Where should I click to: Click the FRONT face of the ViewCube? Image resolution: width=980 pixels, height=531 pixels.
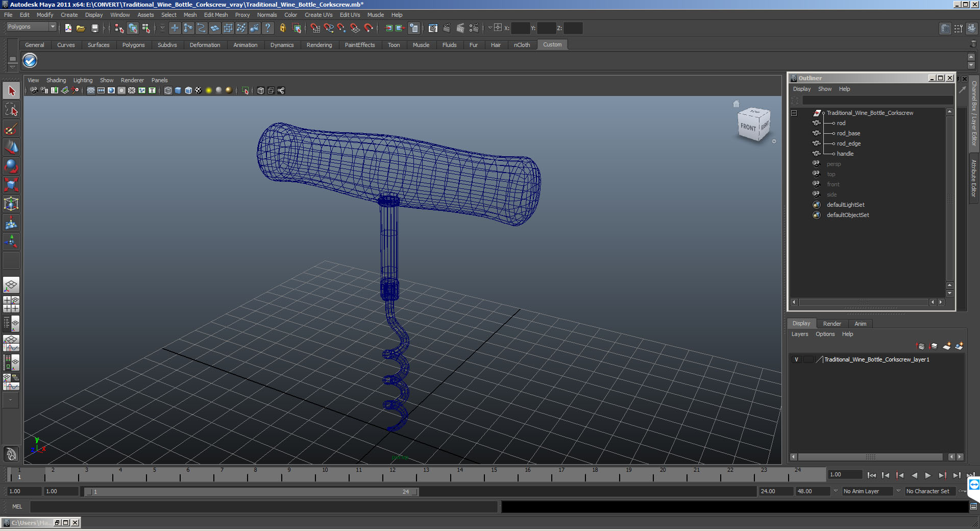point(748,127)
